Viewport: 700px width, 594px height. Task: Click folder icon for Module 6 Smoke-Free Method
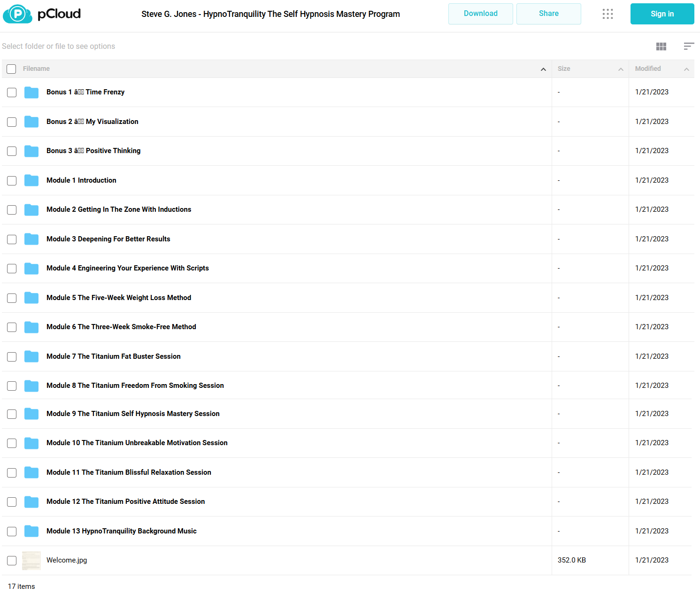coord(31,327)
